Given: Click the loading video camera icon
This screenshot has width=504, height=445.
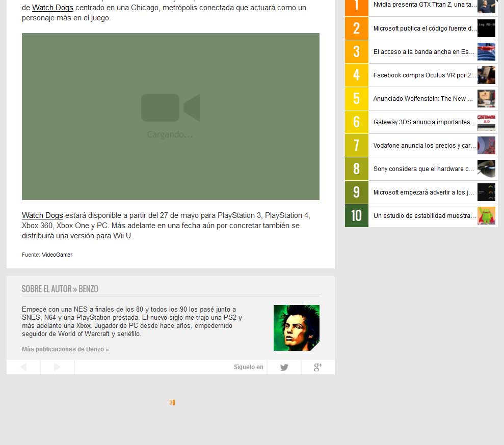Looking at the screenshot, I should click(x=170, y=107).
